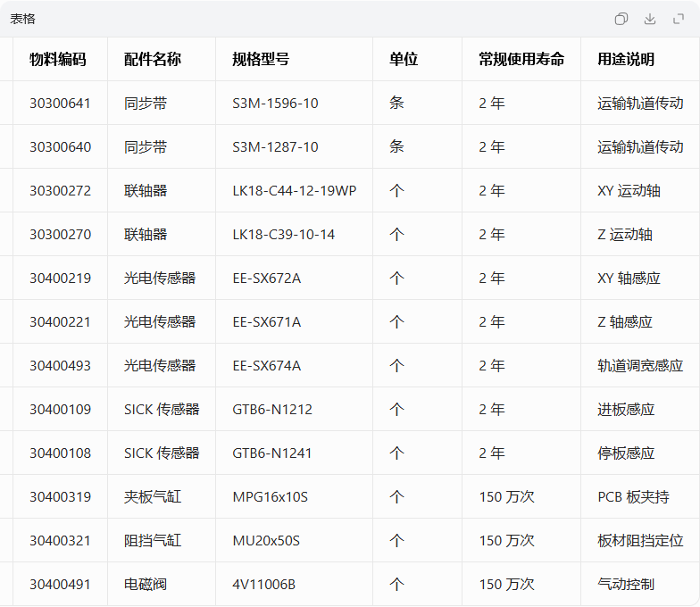Select material code 30400109
700x607 pixels.
(x=61, y=409)
